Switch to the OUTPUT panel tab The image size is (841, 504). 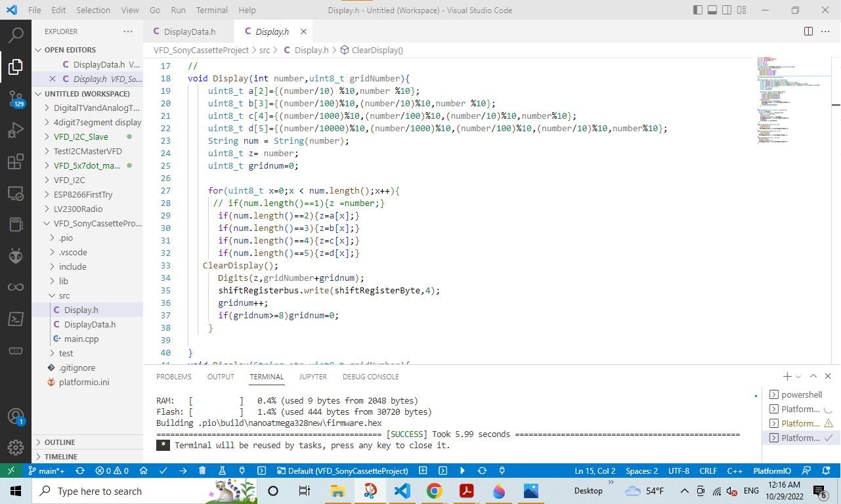pyautogui.click(x=221, y=377)
